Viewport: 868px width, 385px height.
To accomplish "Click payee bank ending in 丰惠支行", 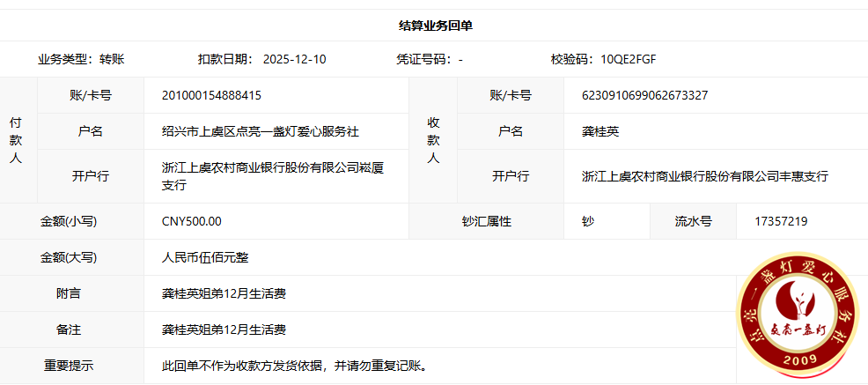I will tap(704, 176).
